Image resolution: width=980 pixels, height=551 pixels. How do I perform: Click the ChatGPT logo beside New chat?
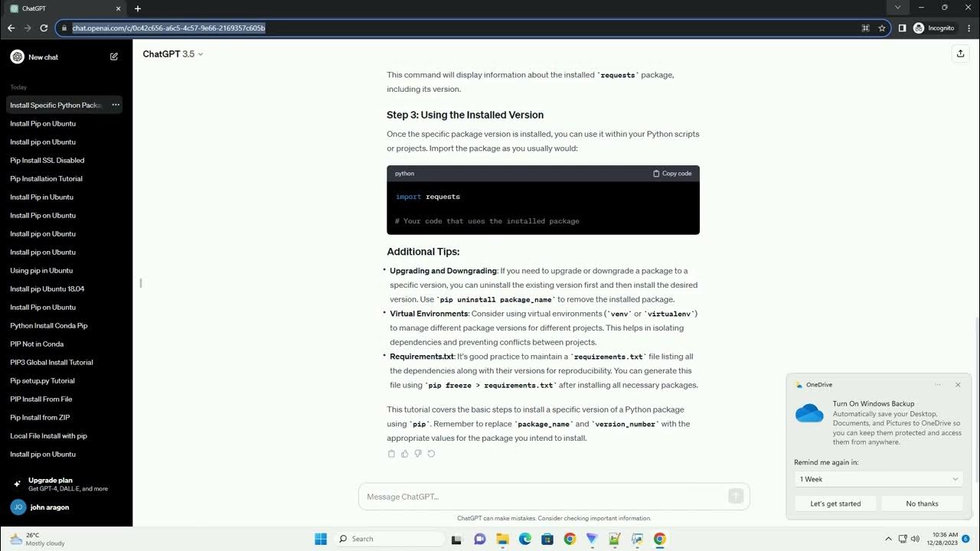[x=17, y=57]
